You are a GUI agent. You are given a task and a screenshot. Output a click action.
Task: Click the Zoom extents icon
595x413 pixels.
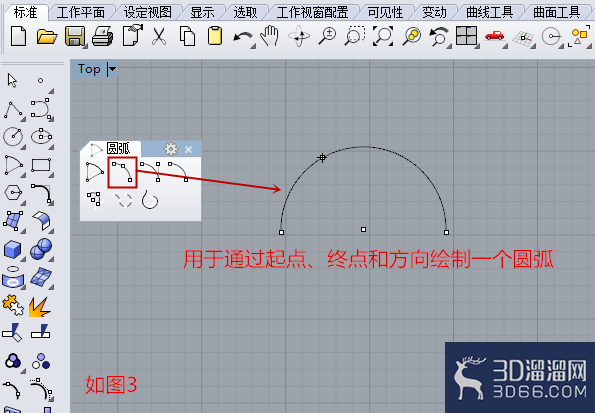coord(382,36)
